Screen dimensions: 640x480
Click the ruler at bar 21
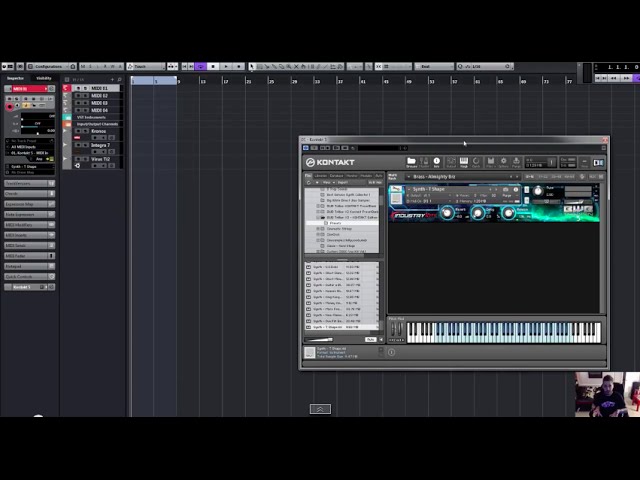249,81
